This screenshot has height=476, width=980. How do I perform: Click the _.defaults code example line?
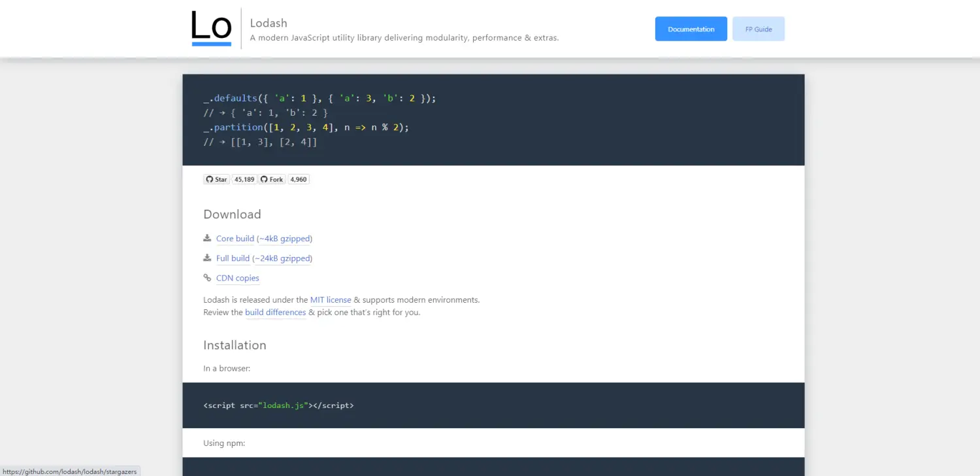319,98
